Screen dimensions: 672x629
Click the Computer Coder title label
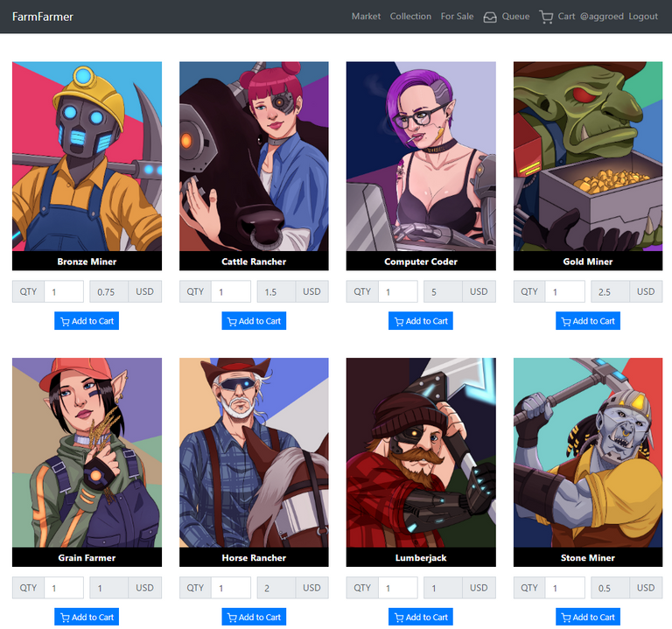pyautogui.click(x=421, y=262)
